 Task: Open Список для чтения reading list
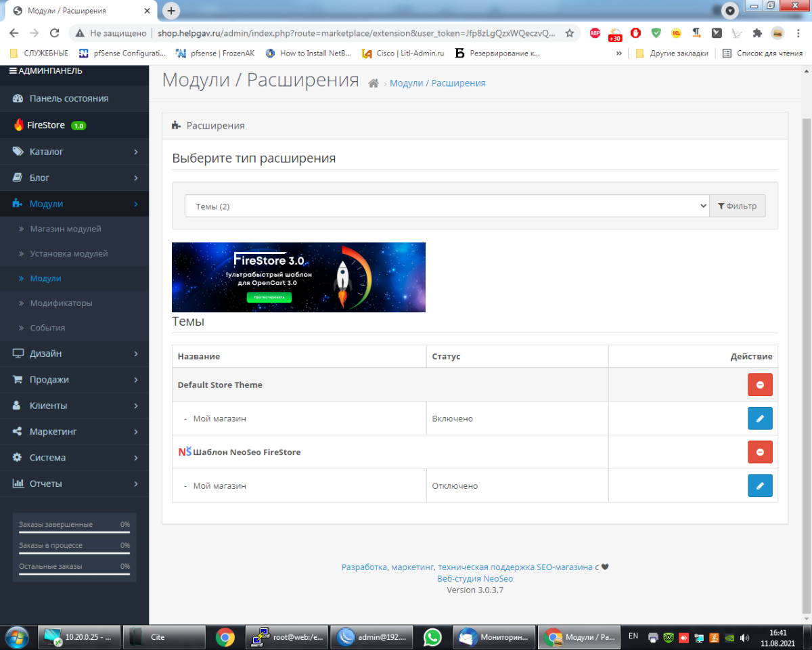[x=763, y=53]
